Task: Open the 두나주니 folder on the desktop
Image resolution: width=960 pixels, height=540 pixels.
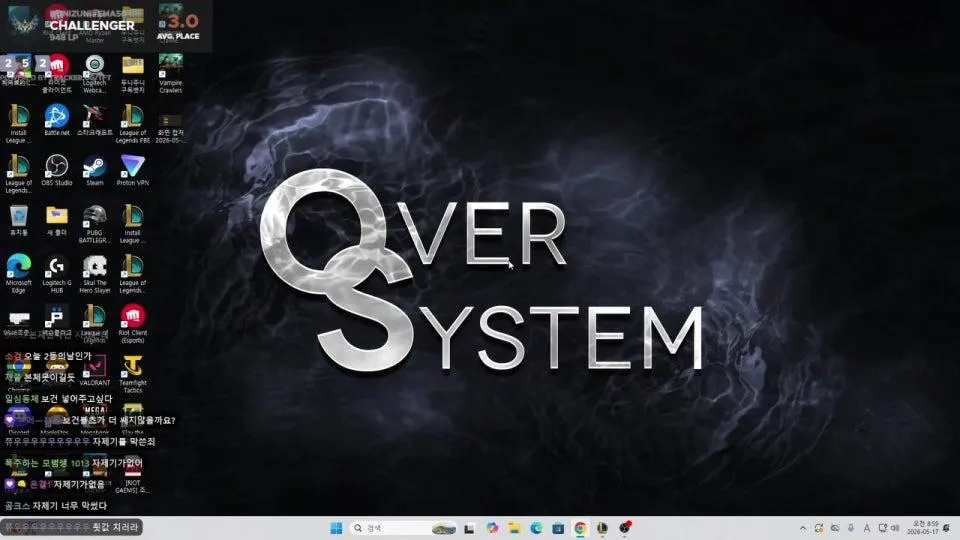Action: point(132,74)
